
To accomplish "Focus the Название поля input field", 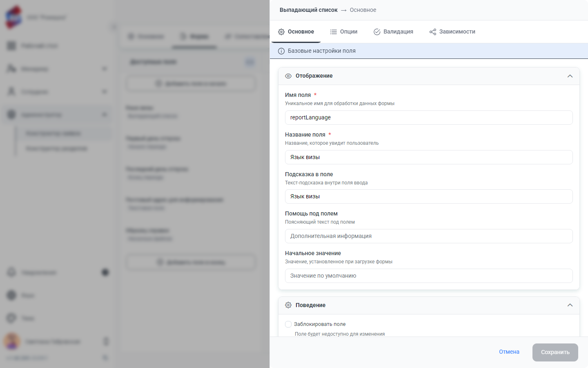I will click(429, 157).
